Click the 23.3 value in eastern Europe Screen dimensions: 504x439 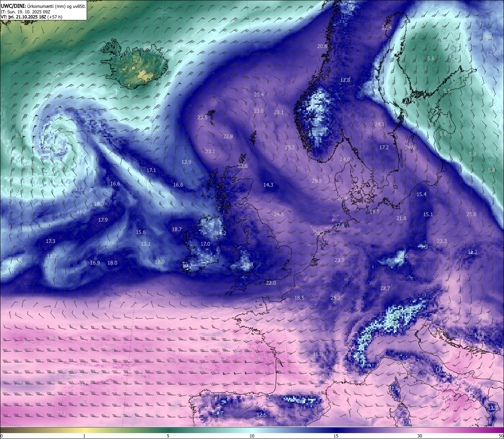442,241
